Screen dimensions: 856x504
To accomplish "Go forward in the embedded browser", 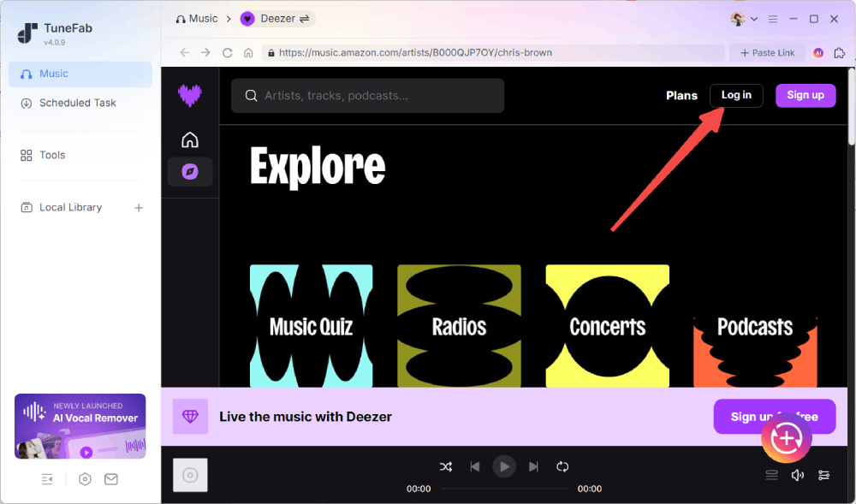I will [205, 53].
